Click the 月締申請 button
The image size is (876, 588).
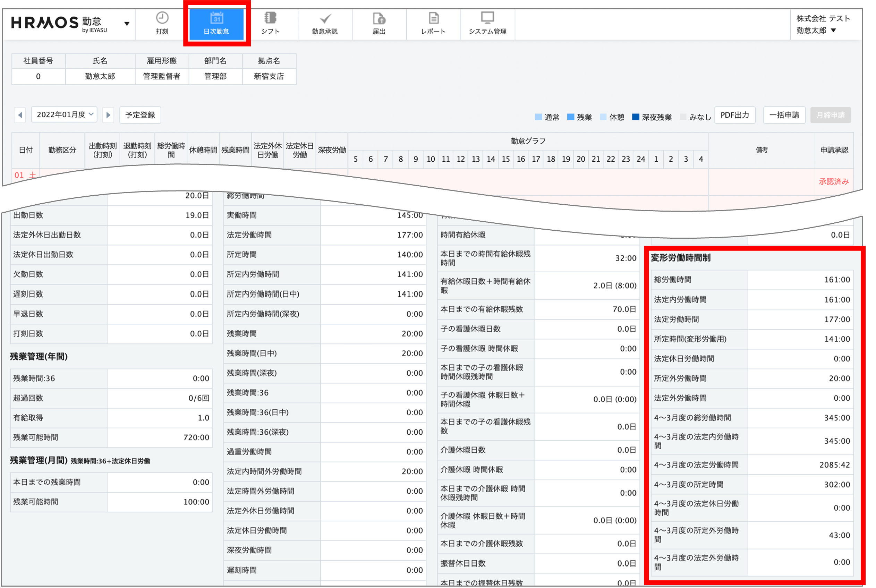click(830, 115)
